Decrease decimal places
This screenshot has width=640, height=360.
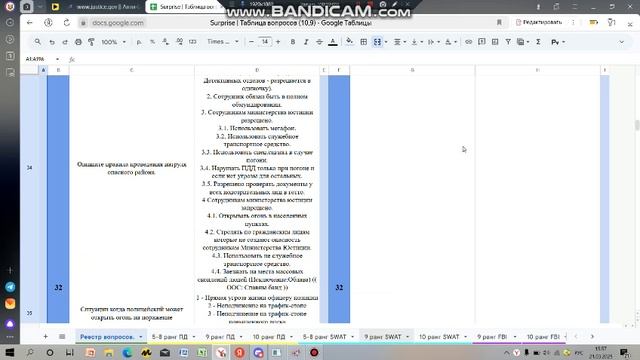tap(165, 42)
